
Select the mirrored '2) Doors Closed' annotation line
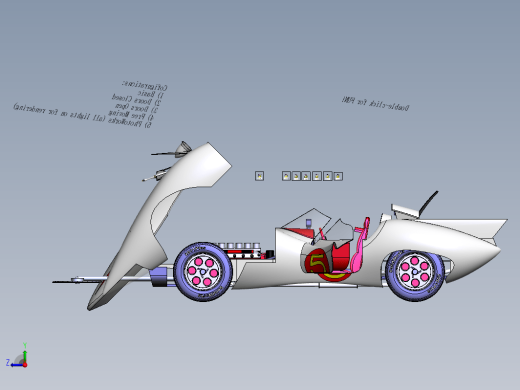pyautogui.click(x=136, y=99)
